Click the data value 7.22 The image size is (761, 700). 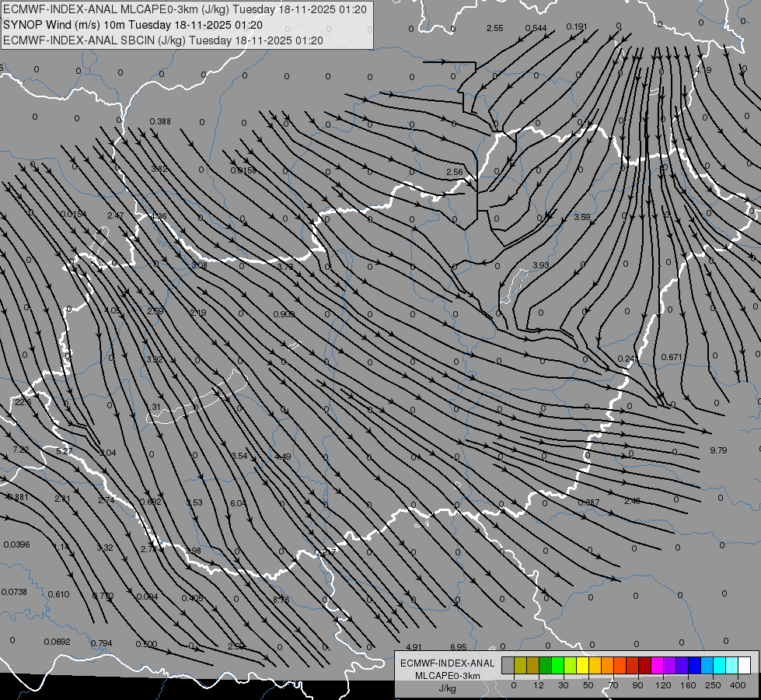click(21, 450)
